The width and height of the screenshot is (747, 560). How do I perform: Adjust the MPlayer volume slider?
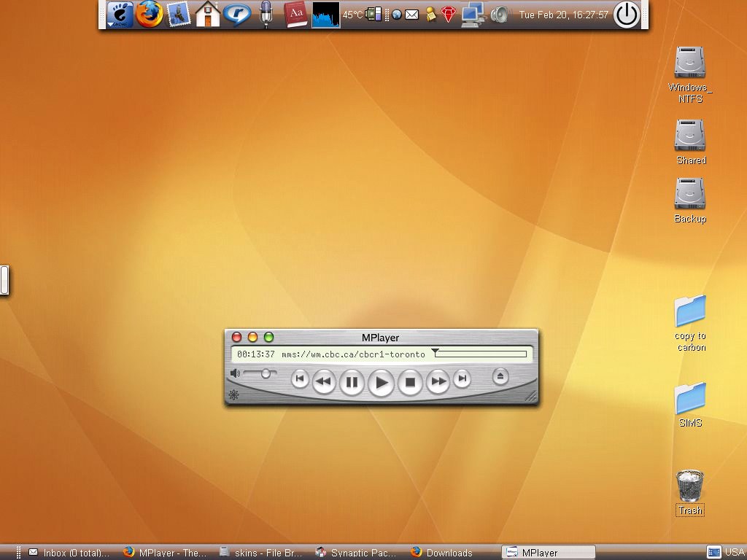pos(264,373)
